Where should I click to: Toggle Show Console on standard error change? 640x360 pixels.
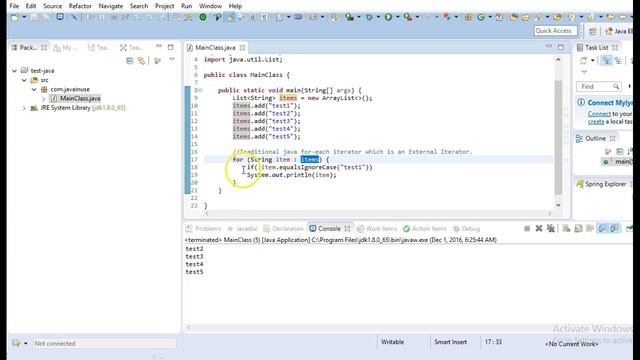pyautogui.click(x=614, y=229)
